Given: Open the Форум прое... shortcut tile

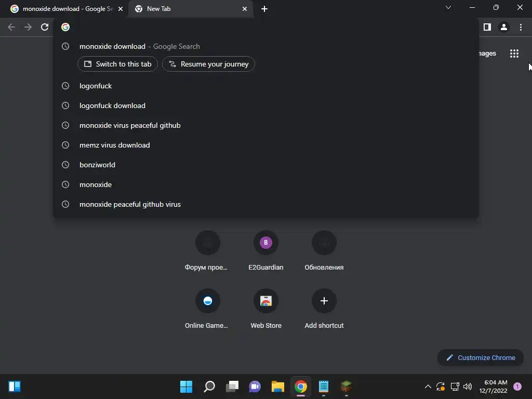Looking at the screenshot, I should point(207,251).
